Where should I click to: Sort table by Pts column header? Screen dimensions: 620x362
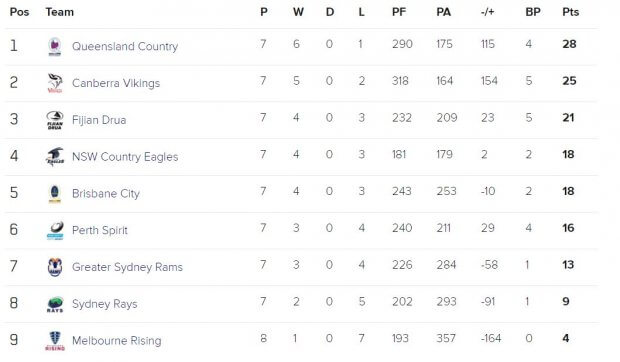coord(571,12)
